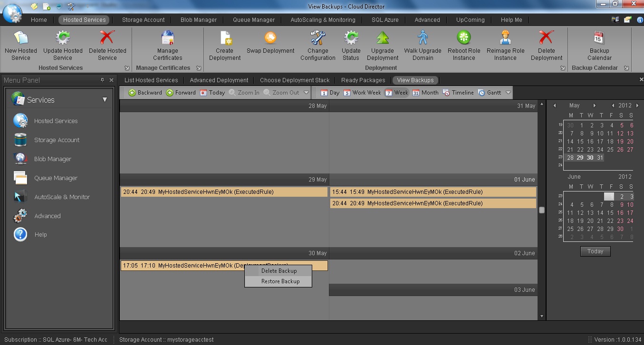Click the Reboot Role Instance icon
This screenshot has height=345, width=644.
point(464,38)
